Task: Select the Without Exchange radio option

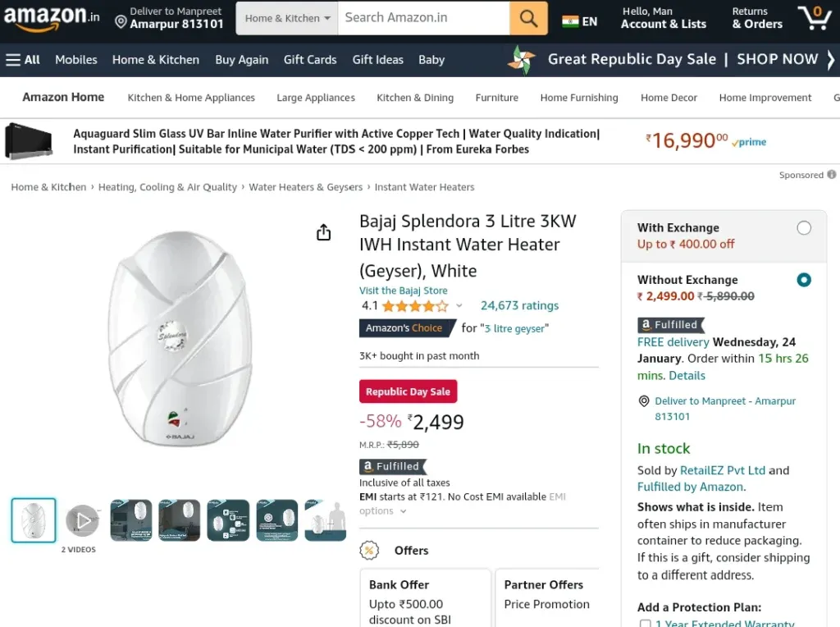Action: click(x=804, y=280)
